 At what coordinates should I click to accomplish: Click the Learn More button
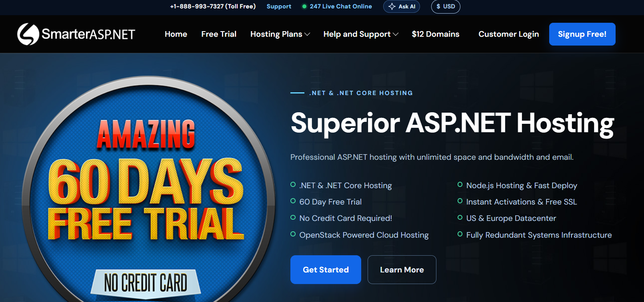[x=402, y=270]
